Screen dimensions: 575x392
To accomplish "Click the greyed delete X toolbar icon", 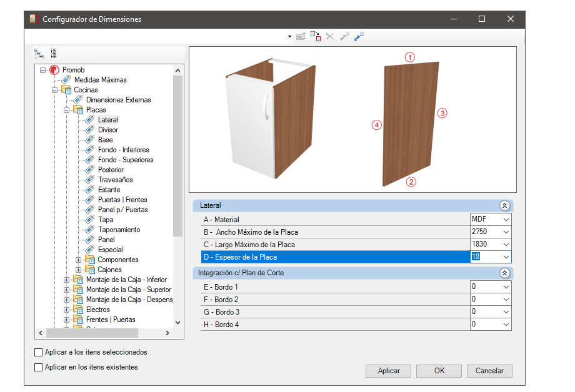I will [x=330, y=36].
